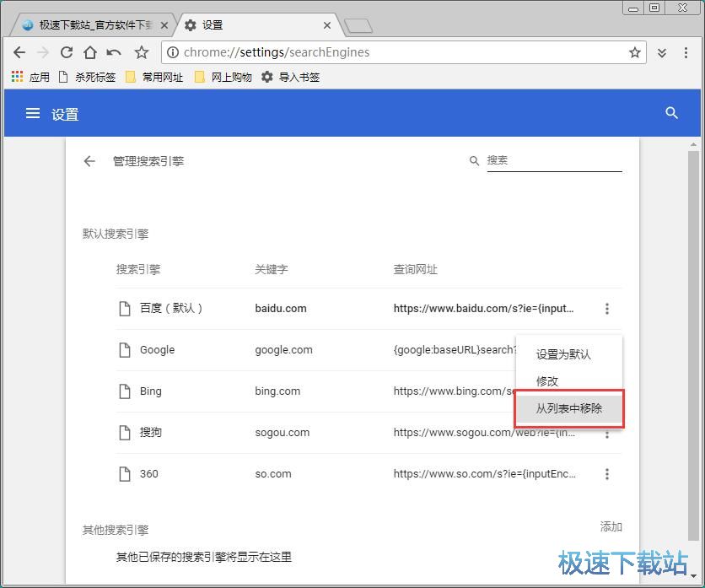Select the baidu.com keyword text

click(281, 309)
